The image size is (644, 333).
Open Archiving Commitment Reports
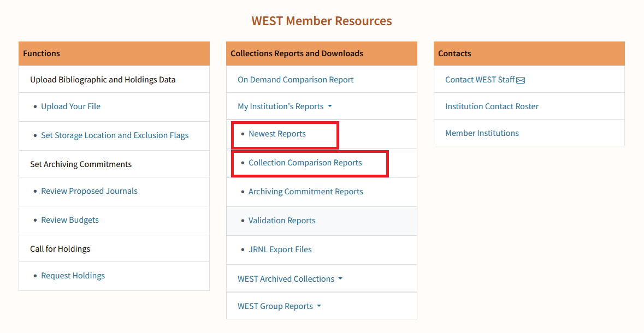[x=305, y=192]
